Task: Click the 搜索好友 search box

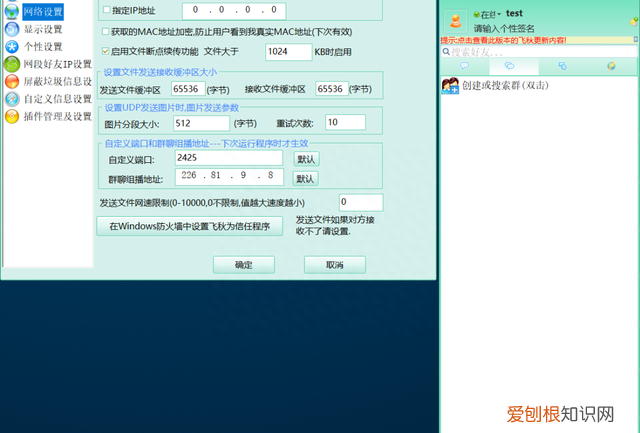Action: click(x=539, y=52)
